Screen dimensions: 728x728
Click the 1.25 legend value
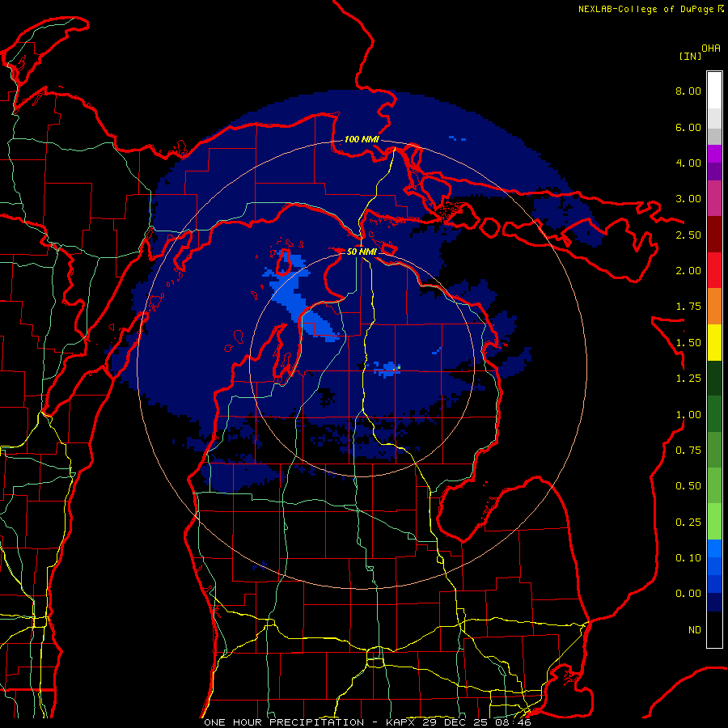click(688, 379)
